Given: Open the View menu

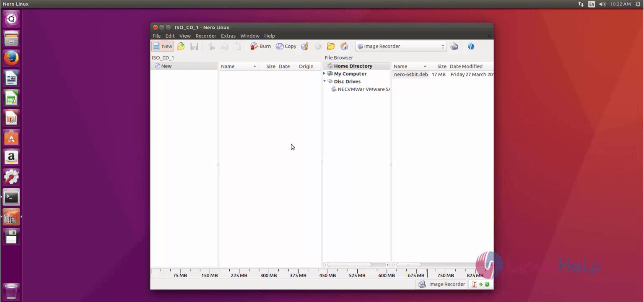Looking at the screenshot, I should pyautogui.click(x=185, y=36).
